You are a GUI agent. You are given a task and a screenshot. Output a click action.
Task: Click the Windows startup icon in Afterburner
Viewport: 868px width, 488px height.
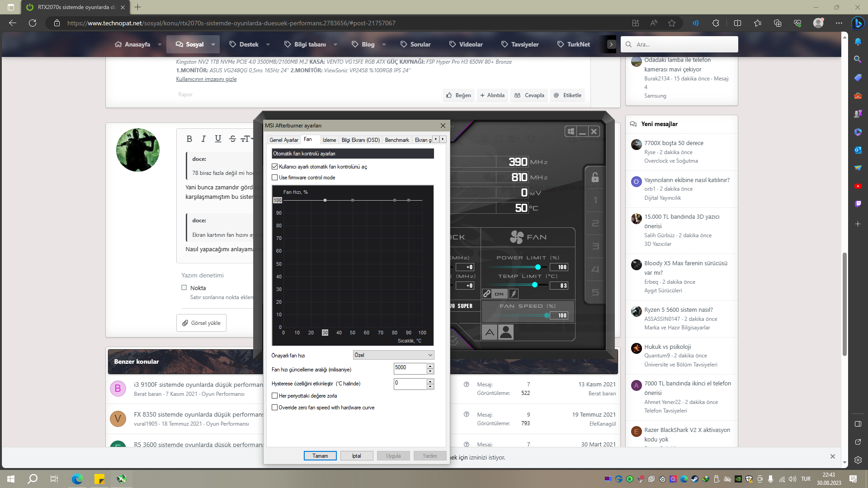(571, 131)
